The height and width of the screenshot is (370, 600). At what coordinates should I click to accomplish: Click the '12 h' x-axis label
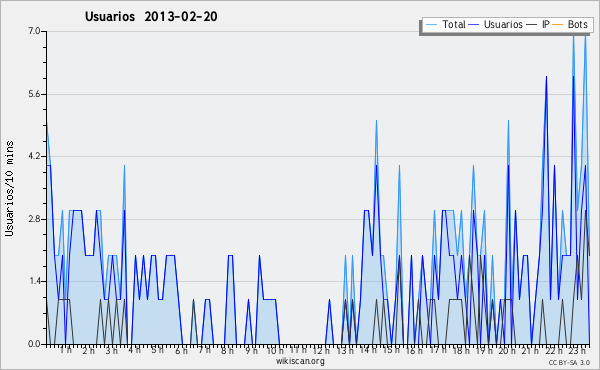[x=321, y=350]
